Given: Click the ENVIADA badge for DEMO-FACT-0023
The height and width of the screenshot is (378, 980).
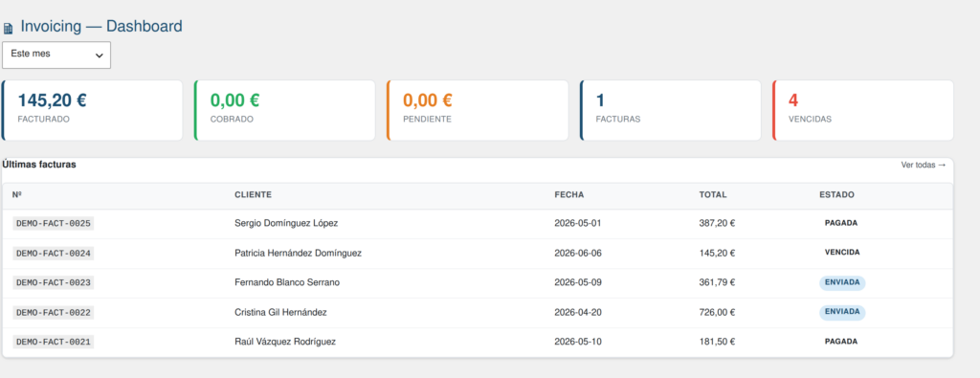Looking at the screenshot, I should pyautogui.click(x=842, y=282).
